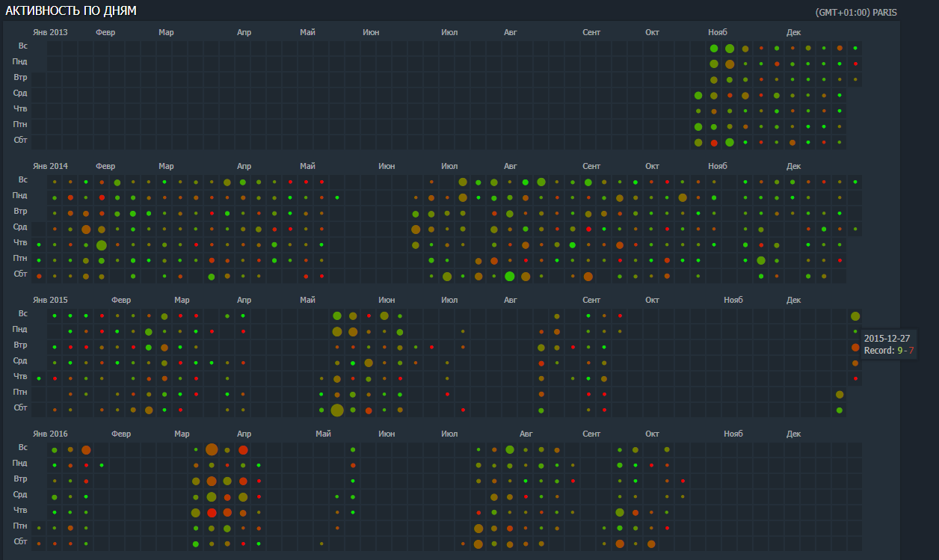Click the "Чтв" row label in the 2016 chart

tap(21, 510)
